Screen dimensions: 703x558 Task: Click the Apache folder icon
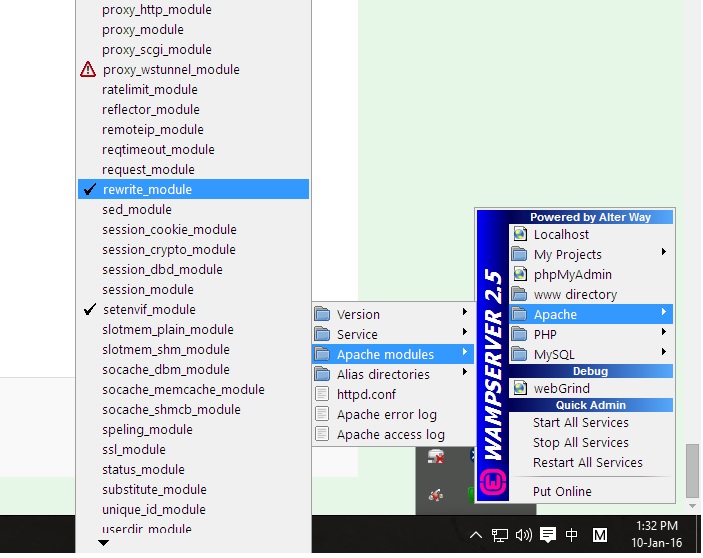[520, 314]
